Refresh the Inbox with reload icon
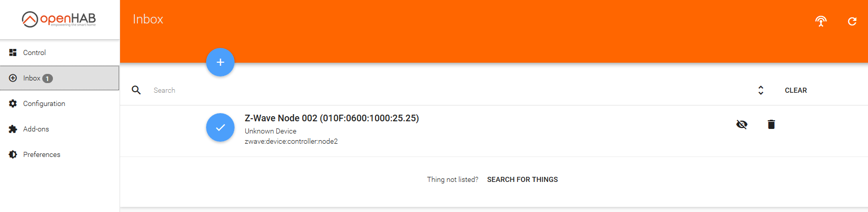Screen dimensions: 868x212 (852, 21)
